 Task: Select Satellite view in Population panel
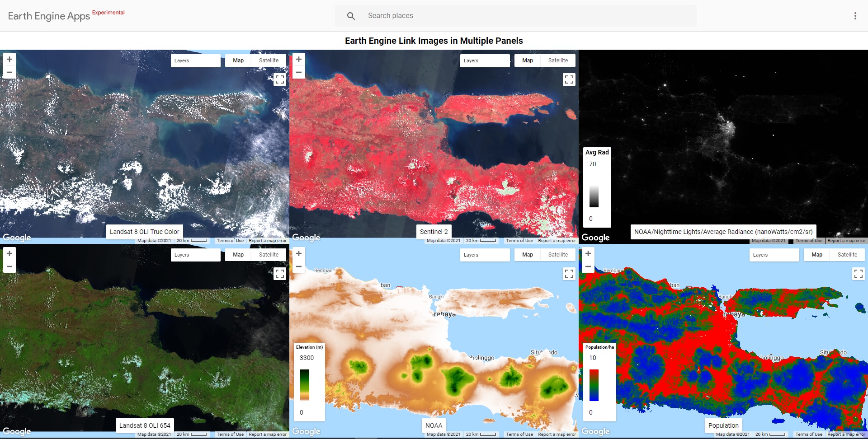coord(847,255)
